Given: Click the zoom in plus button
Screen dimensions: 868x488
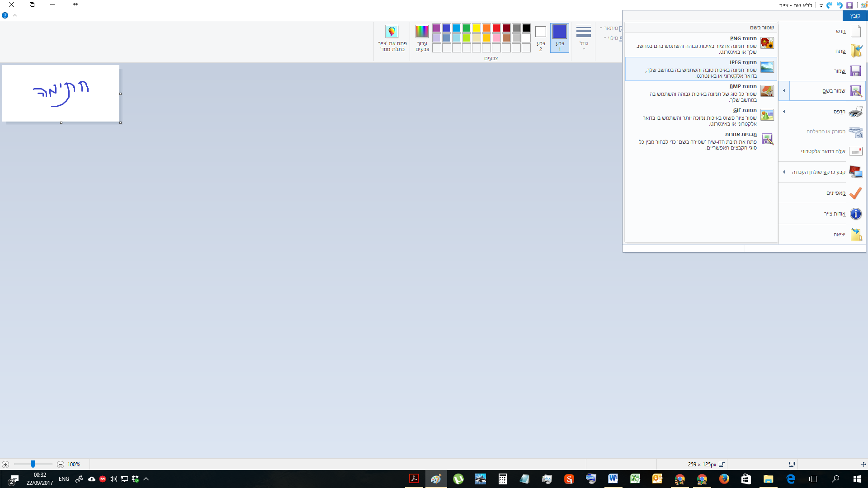Looking at the screenshot, I should tap(5, 465).
